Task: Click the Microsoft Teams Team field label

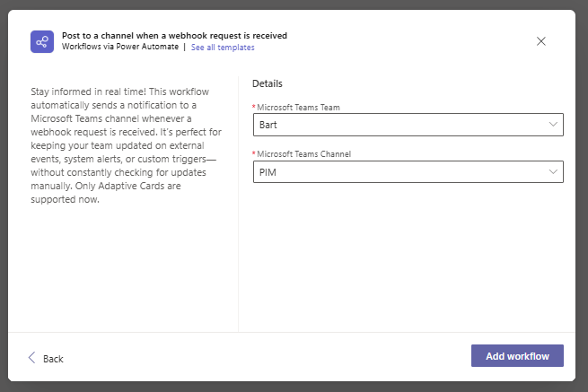Action: [x=298, y=108]
